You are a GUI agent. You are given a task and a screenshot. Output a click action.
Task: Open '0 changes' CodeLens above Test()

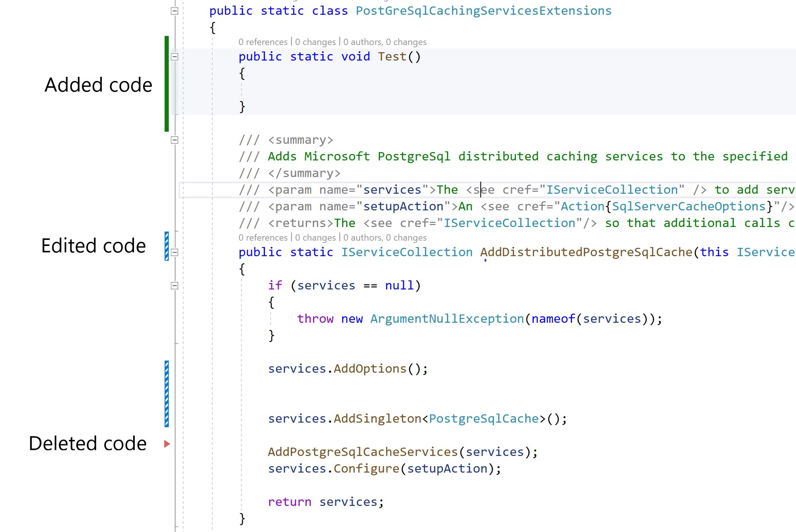tap(315, 42)
